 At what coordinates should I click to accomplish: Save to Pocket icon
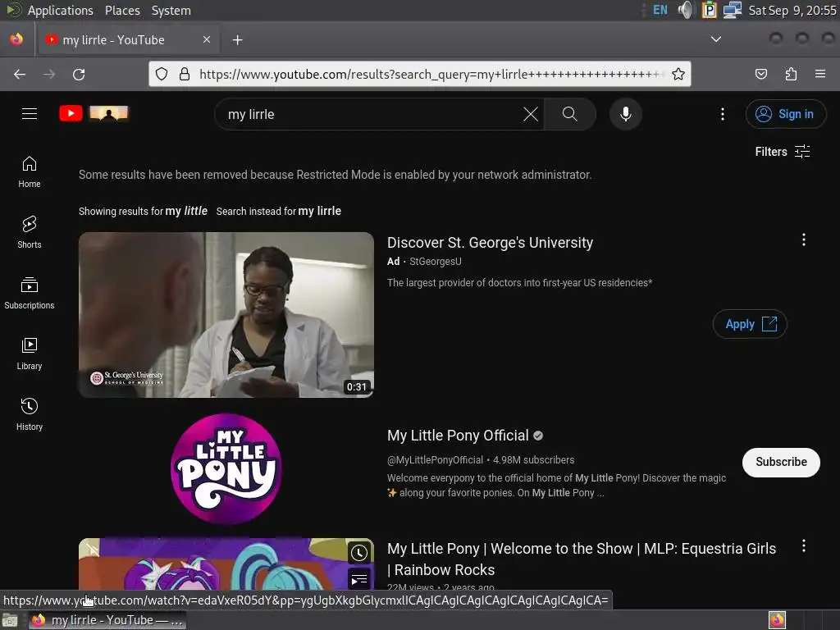click(x=761, y=74)
